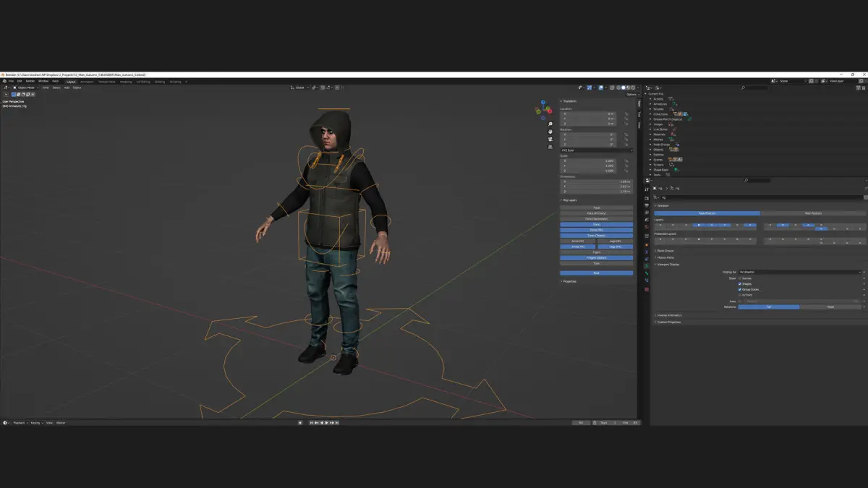
Task: Toggle camera view gizmo icon
Action: tap(550, 139)
